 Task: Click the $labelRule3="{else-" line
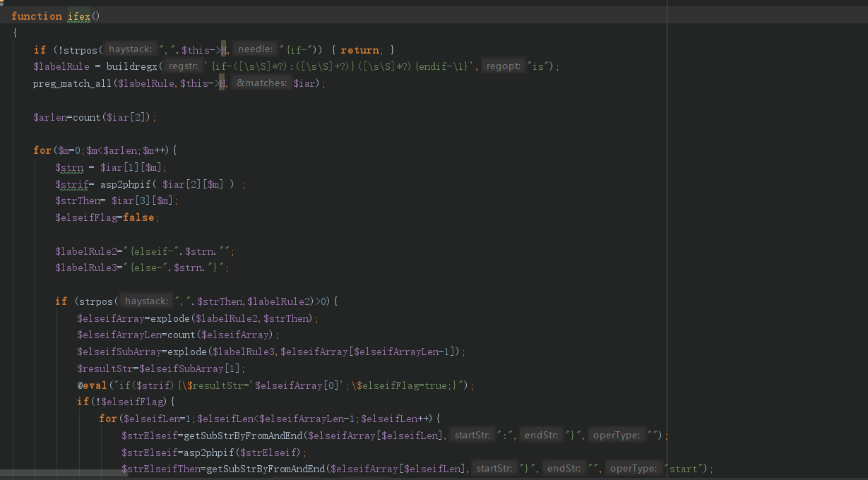142,268
